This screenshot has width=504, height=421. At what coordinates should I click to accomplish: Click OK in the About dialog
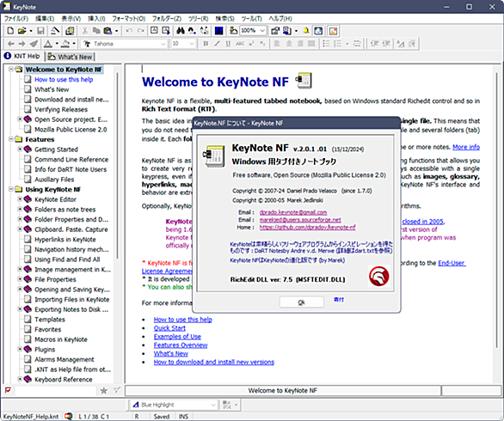tap(302, 302)
